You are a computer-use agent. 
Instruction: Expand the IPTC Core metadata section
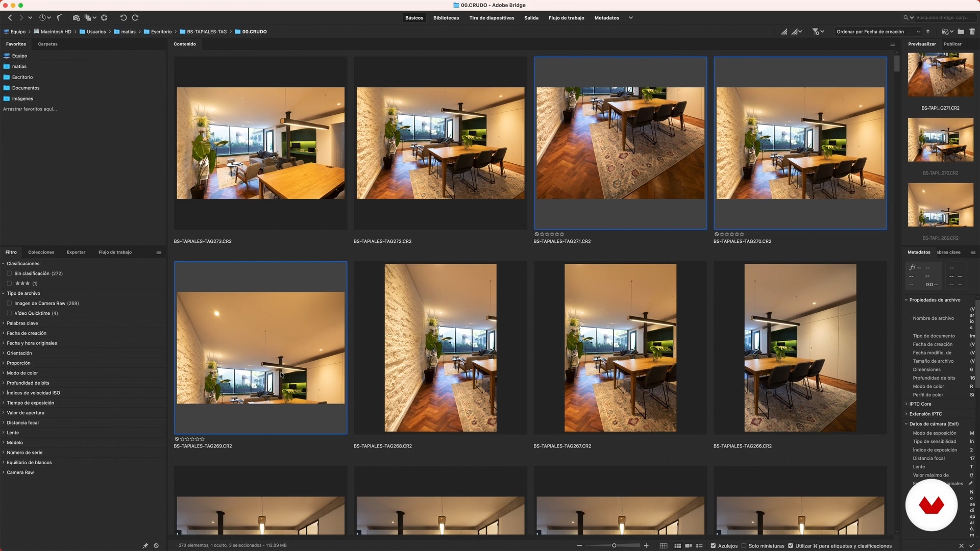(906, 404)
